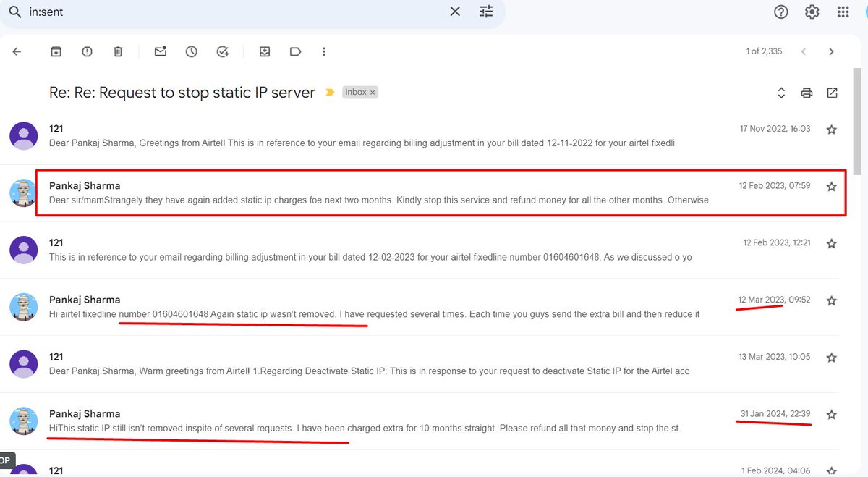Open the Support help icon
The width and height of the screenshot is (868, 477).
click(781, 12)
